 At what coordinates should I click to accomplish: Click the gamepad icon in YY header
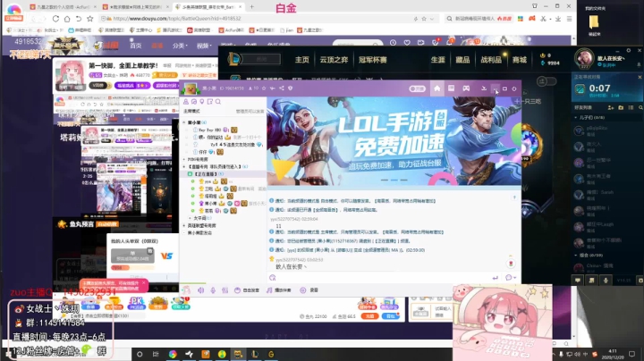pyautogui.click(x=466, y=88)
